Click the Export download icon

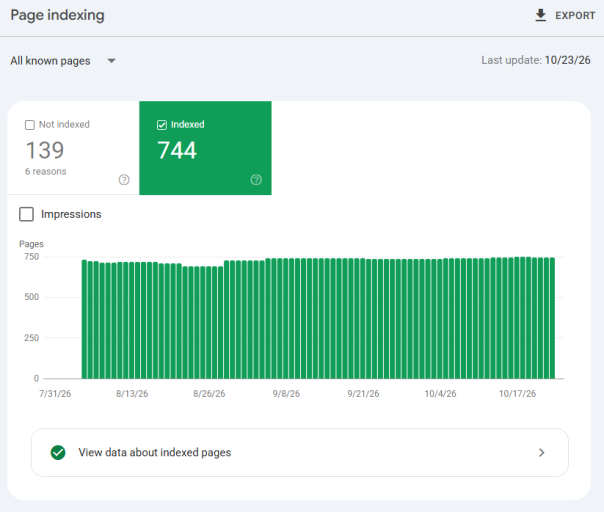pos(541,15)
